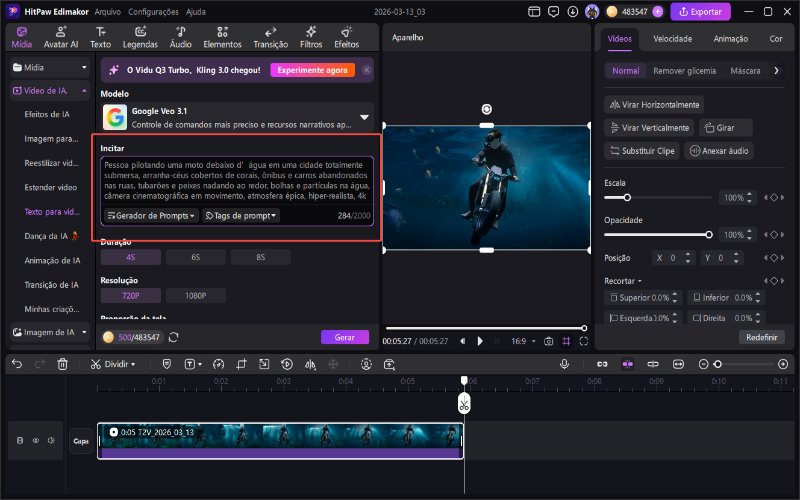The width and height of the screenshot is (800, 500).
Task: Click the delete trash icon in timeline toolbar
Action: tap(62, 364)
